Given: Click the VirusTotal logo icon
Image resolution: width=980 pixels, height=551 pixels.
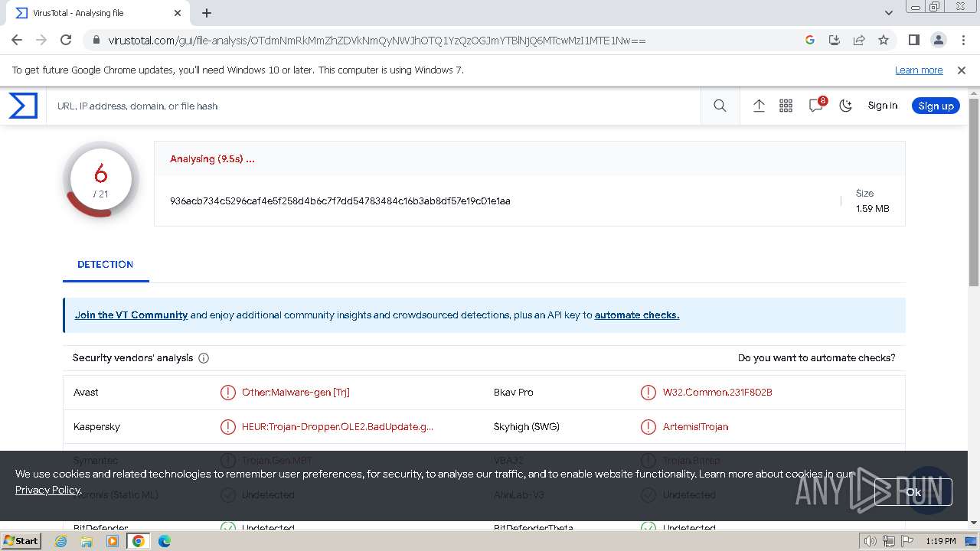Looking at the screenshot, I should click(x=23, y=106).
